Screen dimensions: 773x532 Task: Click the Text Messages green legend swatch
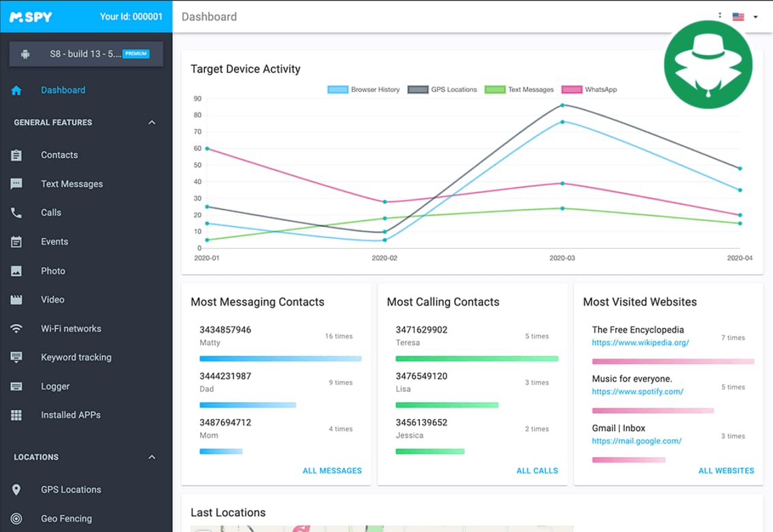tap(495, 90)
